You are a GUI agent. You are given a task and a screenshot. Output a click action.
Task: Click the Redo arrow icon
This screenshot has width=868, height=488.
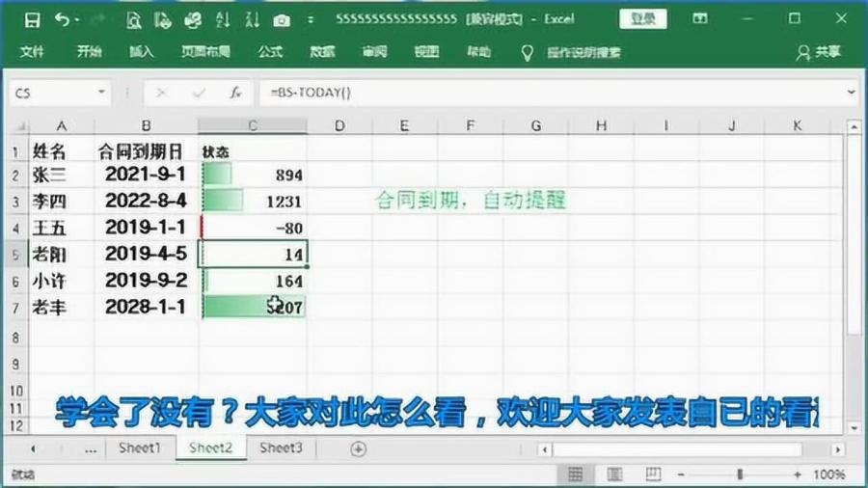point(98,20)
